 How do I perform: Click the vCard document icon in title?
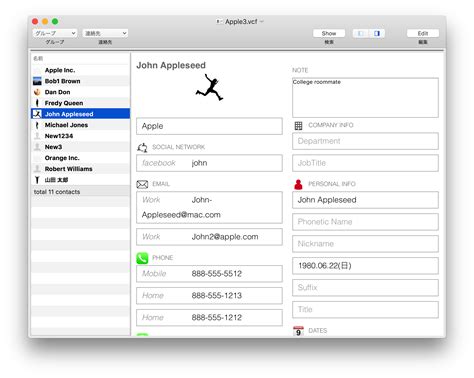219,22
